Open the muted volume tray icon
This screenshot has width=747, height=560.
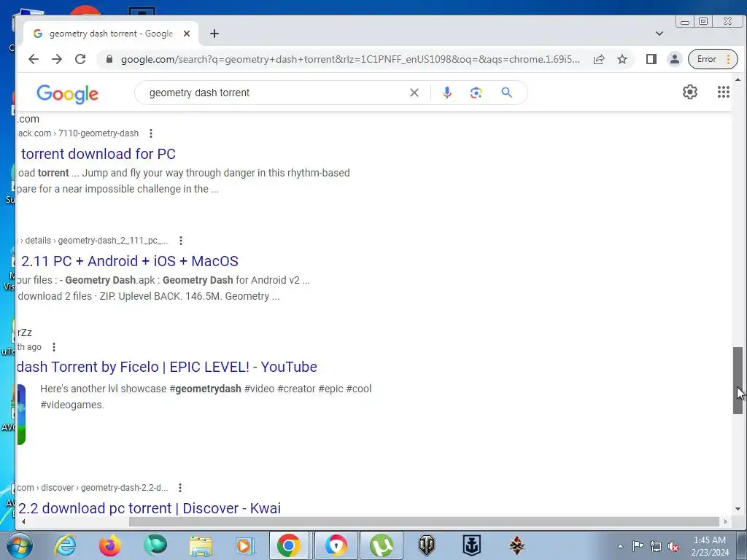(673, 546)
